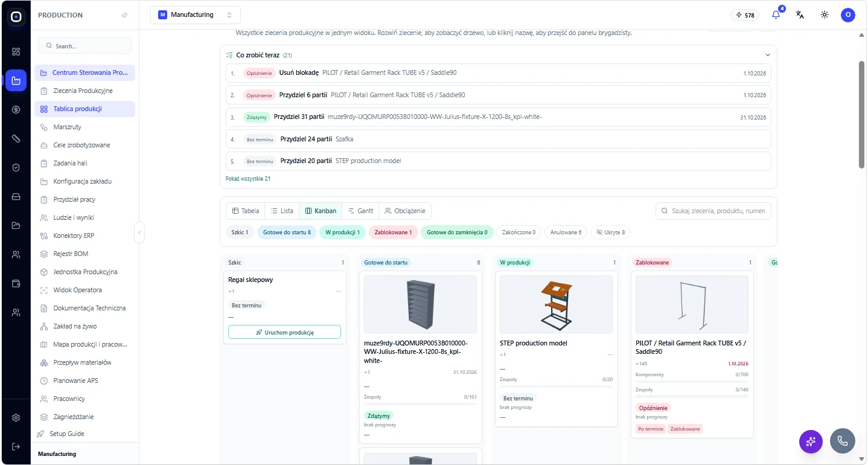Select the 'Przydziel 24 partii Szafka' row
This screenshot has width=868, height=465.
[498, 139]
